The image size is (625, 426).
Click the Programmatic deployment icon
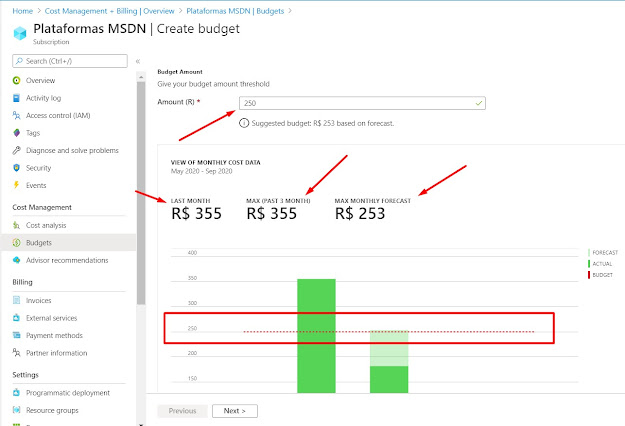tap(16, 393)
